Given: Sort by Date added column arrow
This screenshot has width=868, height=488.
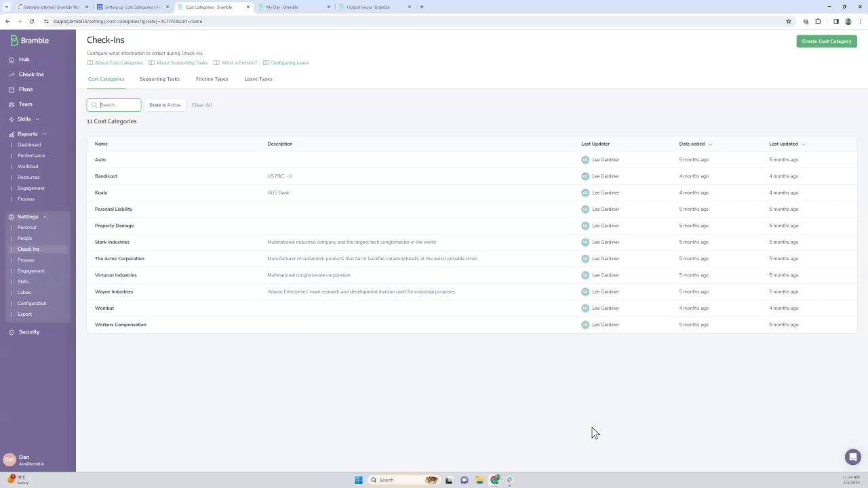Looking at the screenshot, I should tap(710, 144).
